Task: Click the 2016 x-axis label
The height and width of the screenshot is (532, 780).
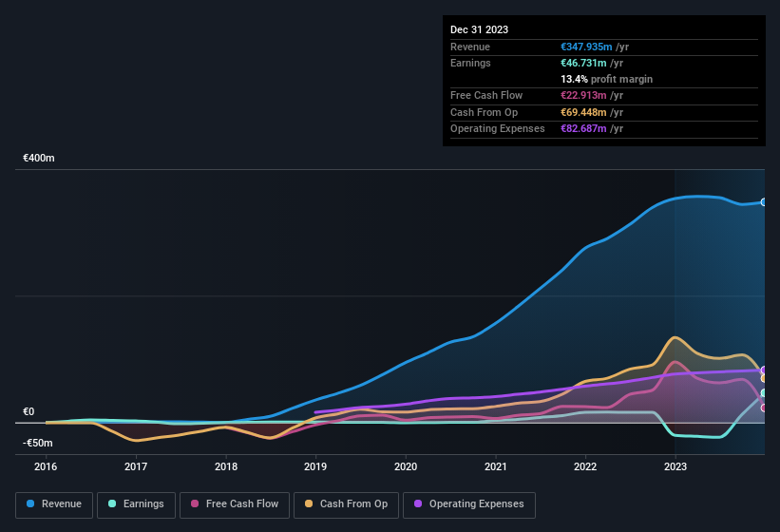Action: coord(46,466)
